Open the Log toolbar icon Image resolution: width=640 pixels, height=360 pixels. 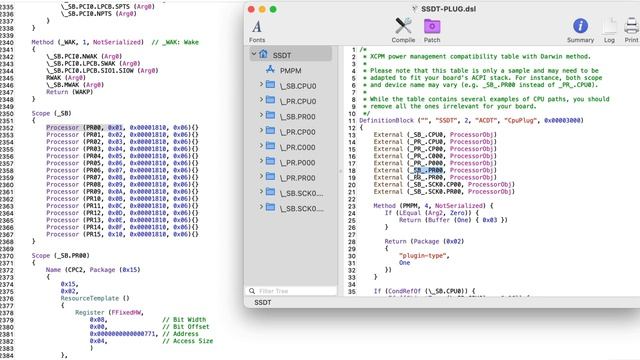(609, 26)
